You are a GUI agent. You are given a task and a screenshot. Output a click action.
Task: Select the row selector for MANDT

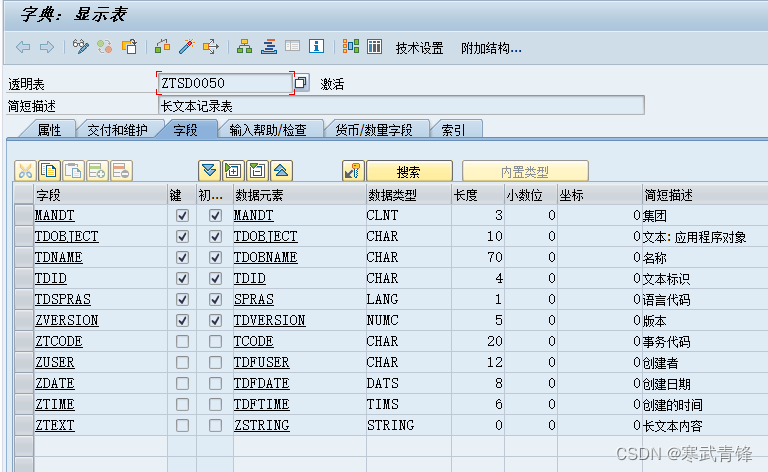[x=24, y=215]
